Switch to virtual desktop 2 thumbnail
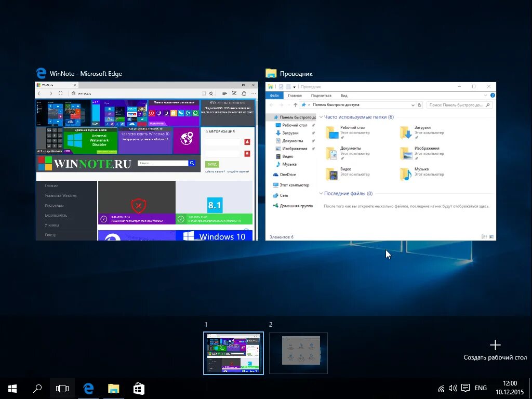Screen dimensions: 532x399 tap(299, 353)
